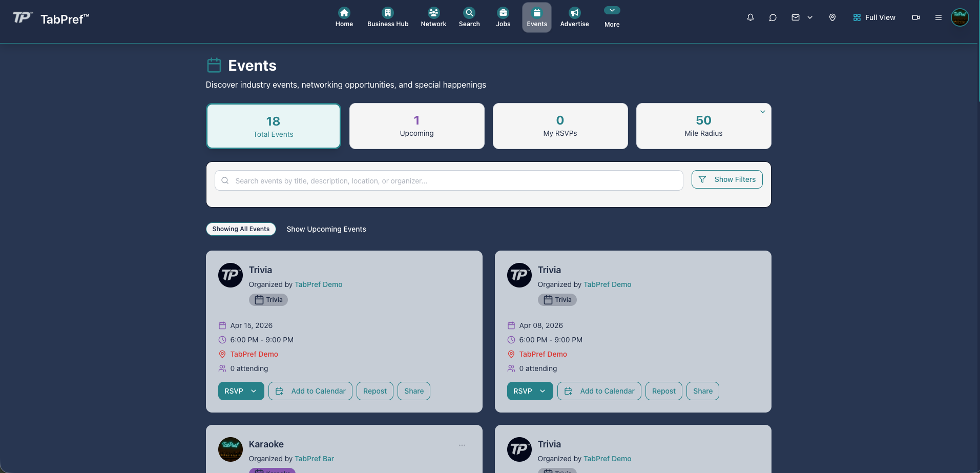Viewport: 980px width, 473px height.
Task: Click the video camera icon in header
Action: [916, 17]
